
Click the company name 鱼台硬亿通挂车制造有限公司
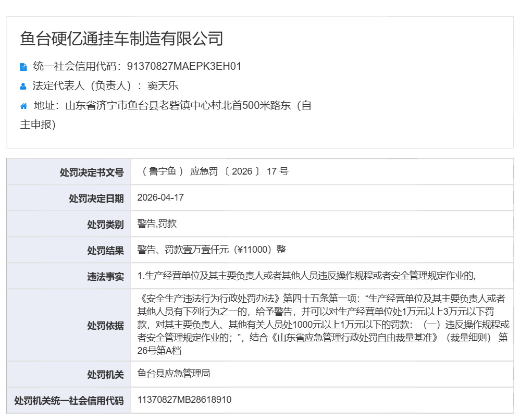point(121,39)
